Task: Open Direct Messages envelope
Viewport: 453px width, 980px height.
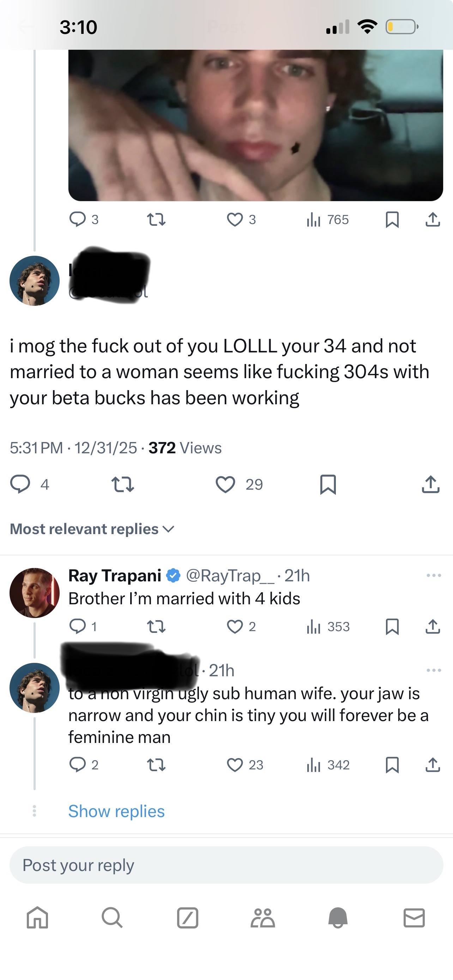Action: click(x=414, y=918)
